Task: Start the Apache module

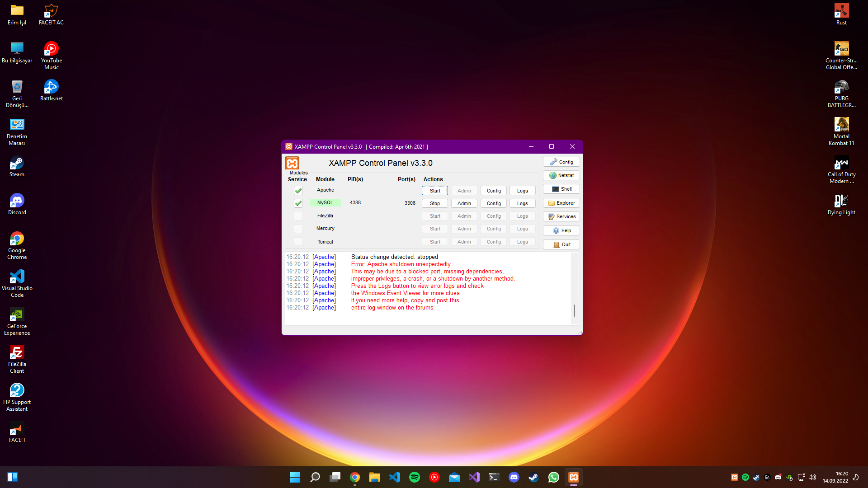Action: click(435, 191)
